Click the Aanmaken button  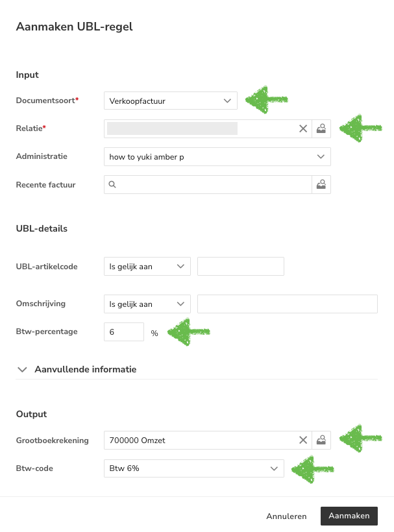pyautogui.click(x=349, y=516)
